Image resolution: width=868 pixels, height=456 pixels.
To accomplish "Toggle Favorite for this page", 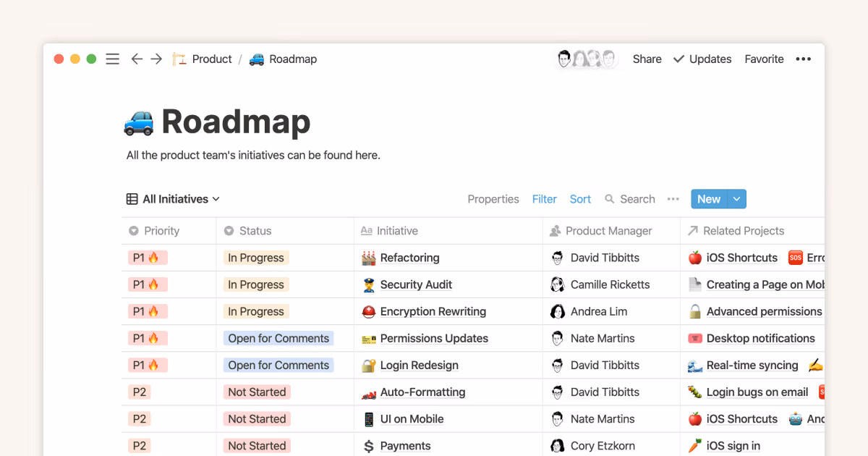I will pyautogui.click(x=764, y=59).
